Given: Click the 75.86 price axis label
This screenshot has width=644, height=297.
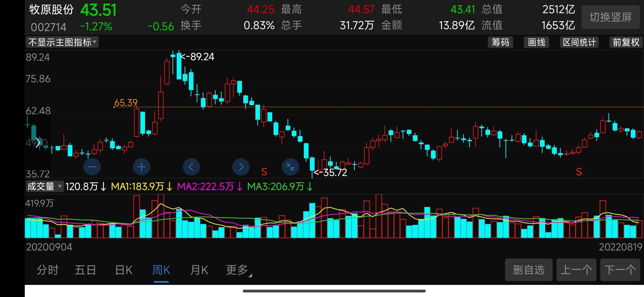Looking at the screenshot, I should pos(38,79).
